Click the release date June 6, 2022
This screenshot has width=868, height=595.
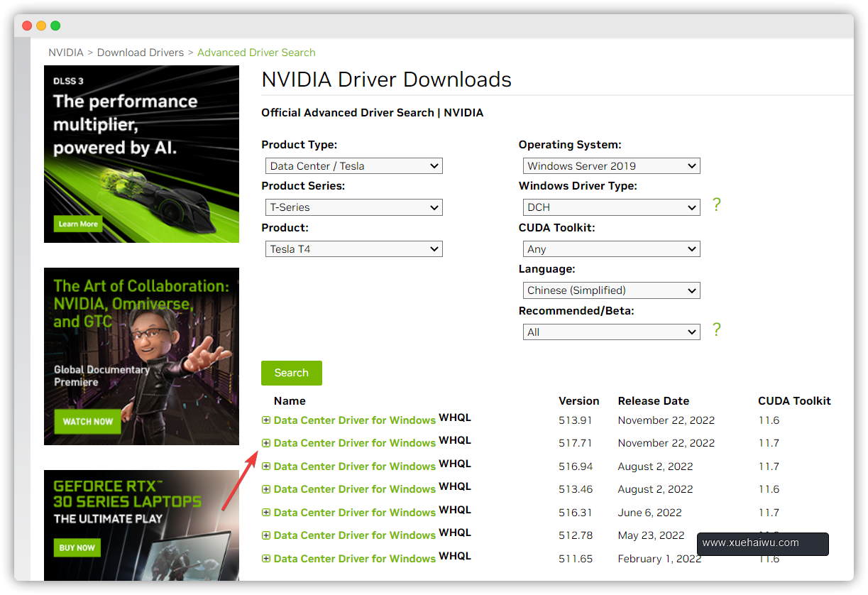pyautogui.click(x=650, y=513)
